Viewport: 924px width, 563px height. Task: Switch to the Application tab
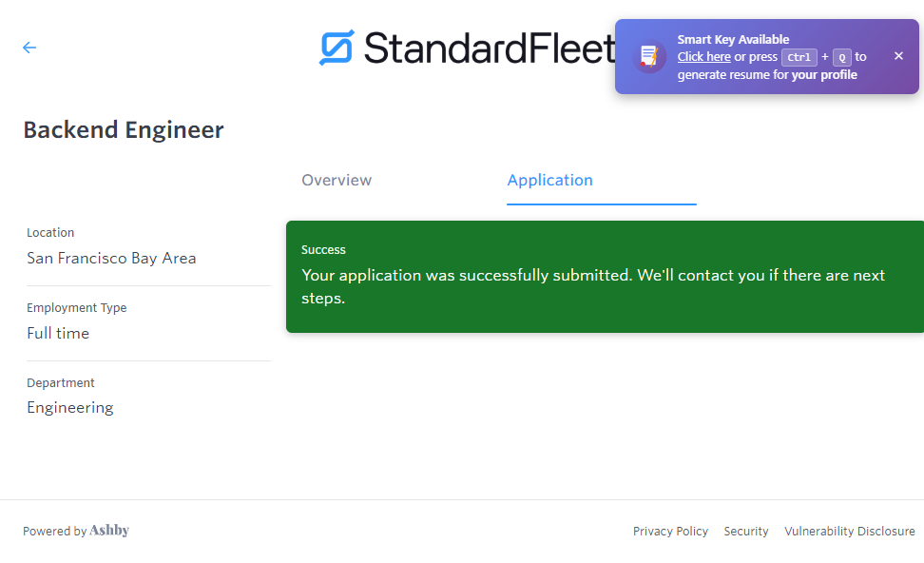[549, 180]
